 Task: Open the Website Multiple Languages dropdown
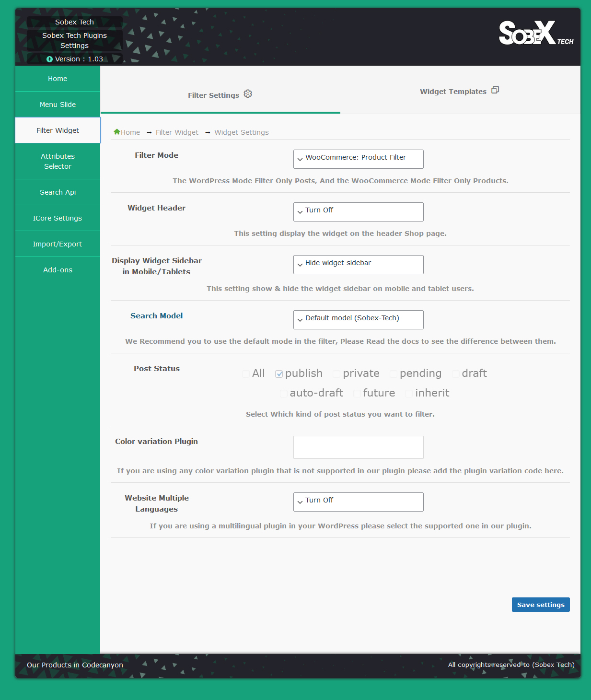[359, 502]
